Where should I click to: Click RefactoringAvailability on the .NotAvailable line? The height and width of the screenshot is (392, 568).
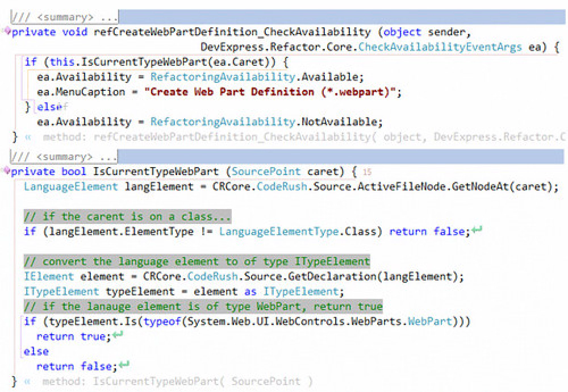(x=223, y=122)
